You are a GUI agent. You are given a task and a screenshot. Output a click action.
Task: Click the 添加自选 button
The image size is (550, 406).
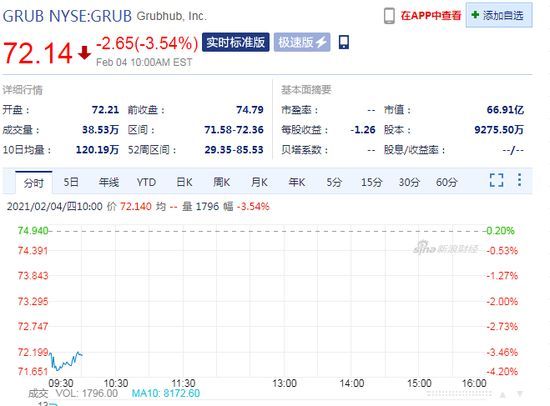coord(499,15)
